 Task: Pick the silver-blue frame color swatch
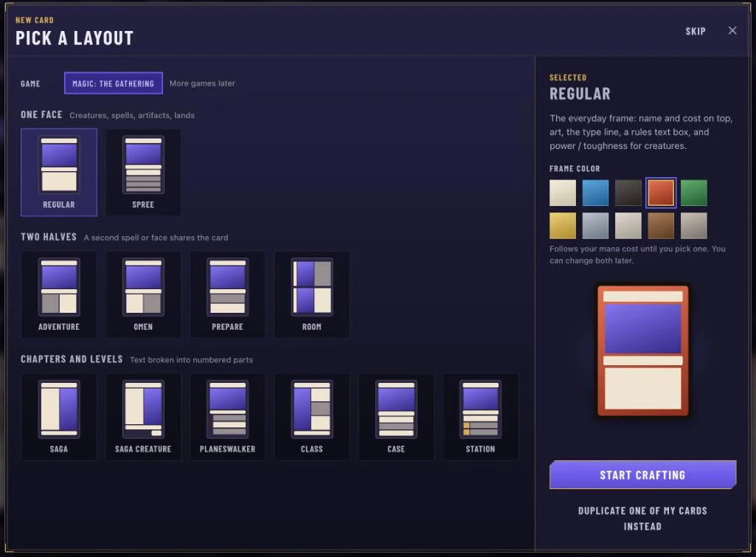point(595,226)
